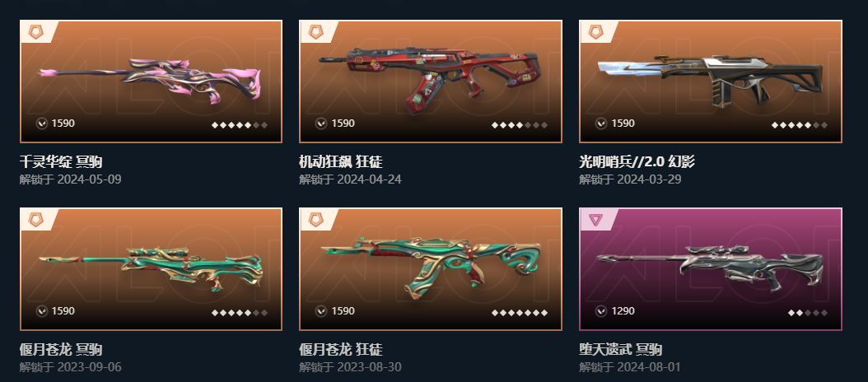The width and height of the screenshot is (868, 382).
Task: Click the currency icon on 机动狂飙 狂徒 card
Action: coord(321,123)
